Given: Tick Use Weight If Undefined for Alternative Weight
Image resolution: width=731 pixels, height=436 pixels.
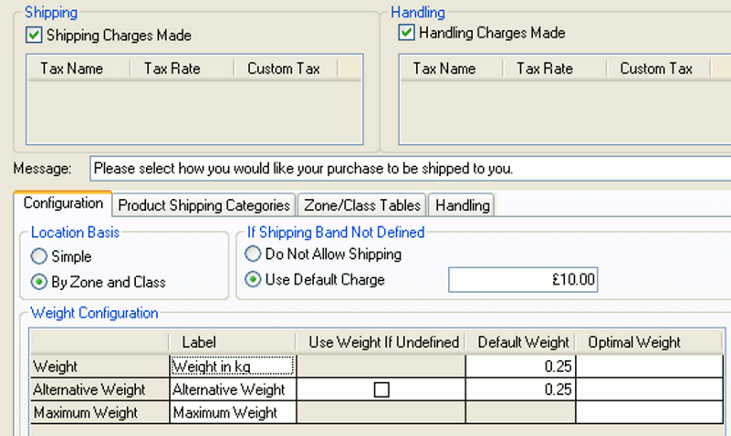Looking at the screenshot, I should 381,390.
